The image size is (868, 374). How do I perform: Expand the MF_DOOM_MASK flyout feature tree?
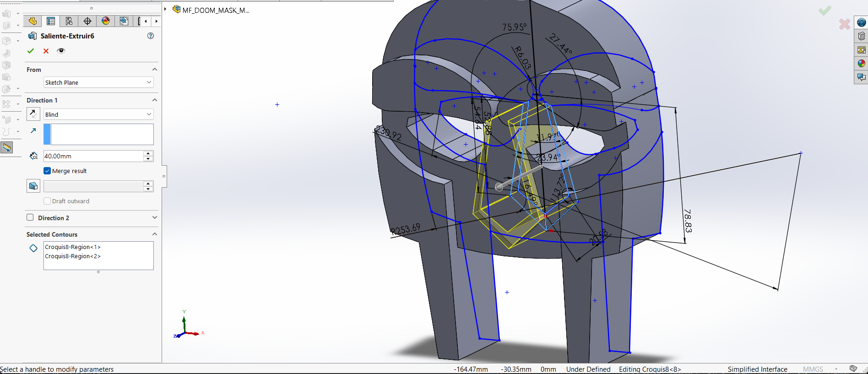[x=165, y=9]
